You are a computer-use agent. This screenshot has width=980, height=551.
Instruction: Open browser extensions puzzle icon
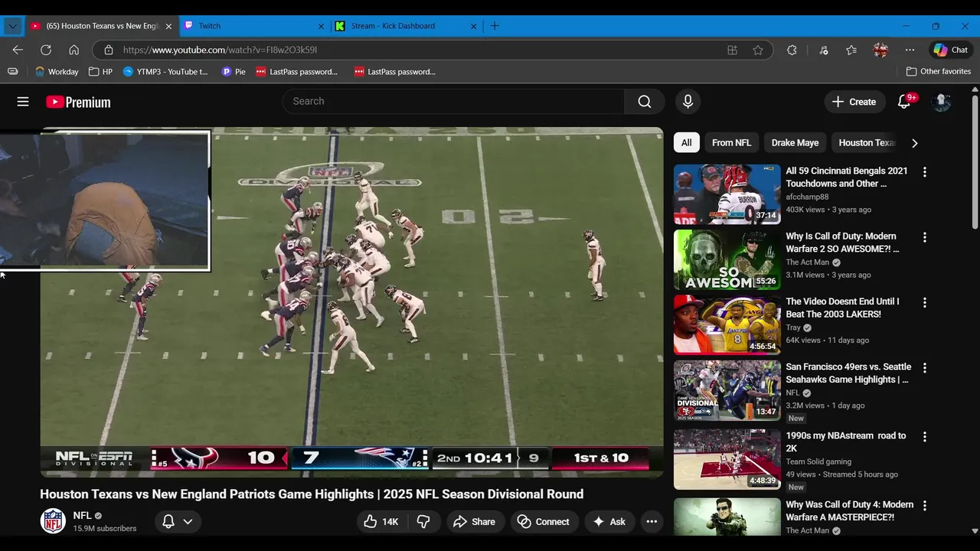click(792, 50)
